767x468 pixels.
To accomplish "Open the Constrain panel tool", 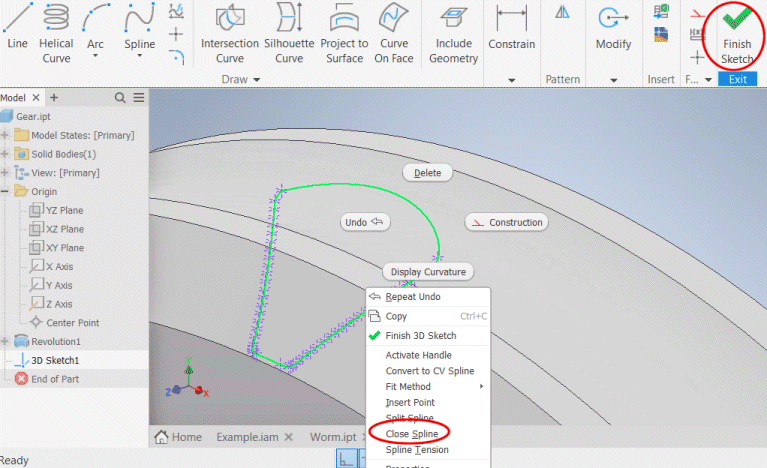I will (x=512, y=27).
